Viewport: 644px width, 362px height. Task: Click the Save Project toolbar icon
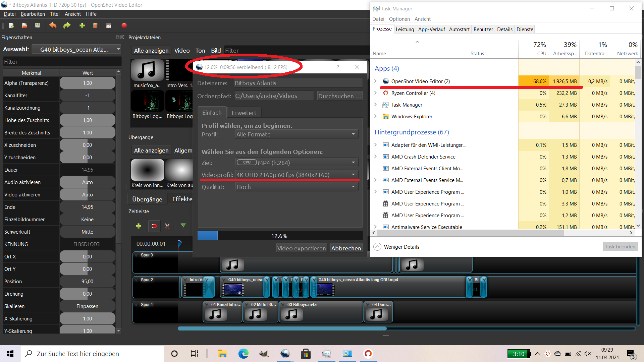(x=38, y=25)
